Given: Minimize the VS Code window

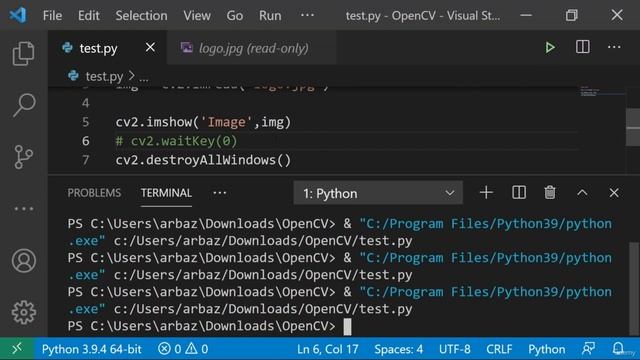Looking at the screenshot, I should point(526,16).
